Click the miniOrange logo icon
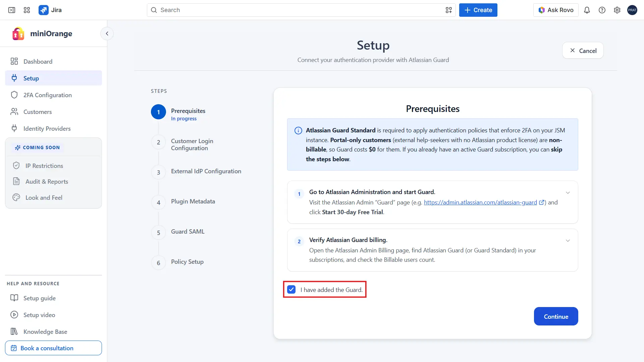644x362 pixels. 18,34
